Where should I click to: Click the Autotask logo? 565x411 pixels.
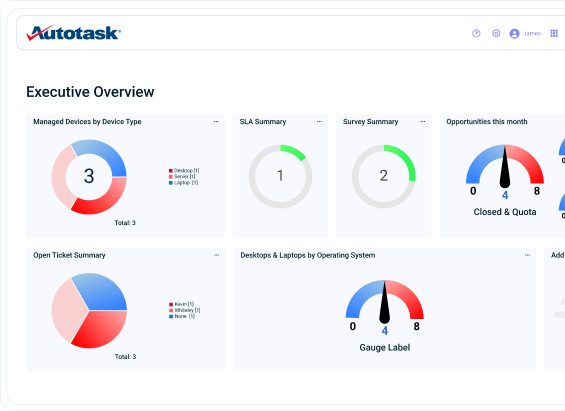74,33
